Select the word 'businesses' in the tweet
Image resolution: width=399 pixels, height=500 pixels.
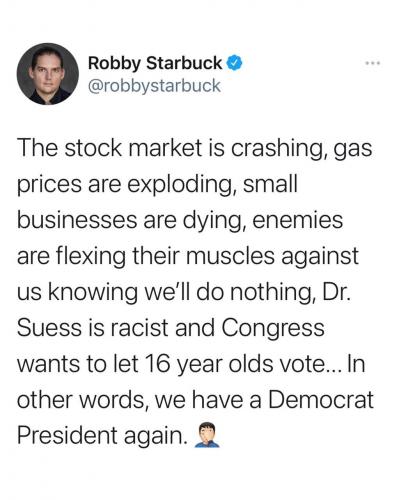(x=77, y=220)
